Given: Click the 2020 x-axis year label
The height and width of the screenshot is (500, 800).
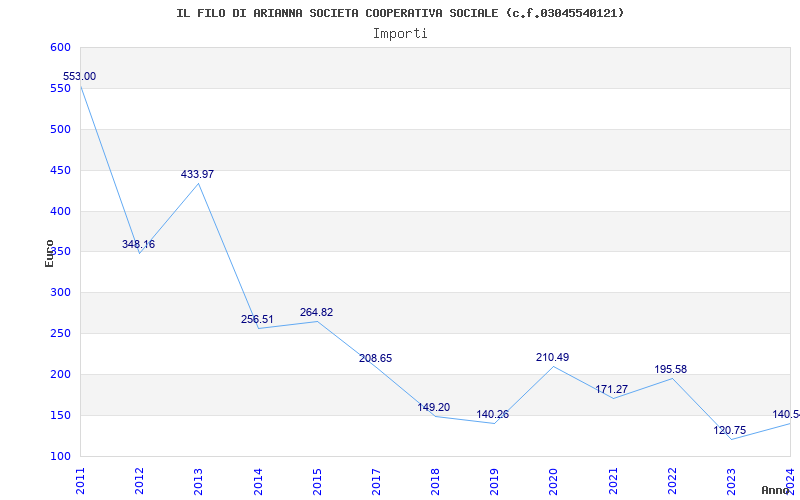Looking at the screenshot, I should pos(553,481).
